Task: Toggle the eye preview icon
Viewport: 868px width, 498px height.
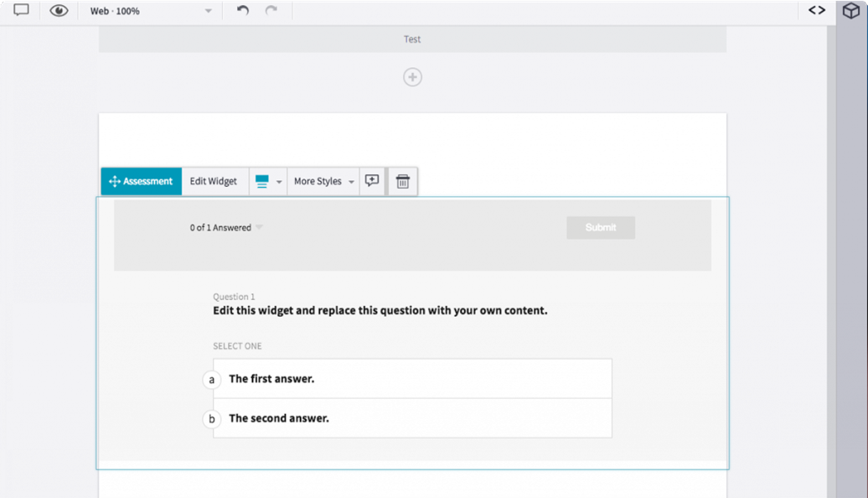Action: (58, 11)
